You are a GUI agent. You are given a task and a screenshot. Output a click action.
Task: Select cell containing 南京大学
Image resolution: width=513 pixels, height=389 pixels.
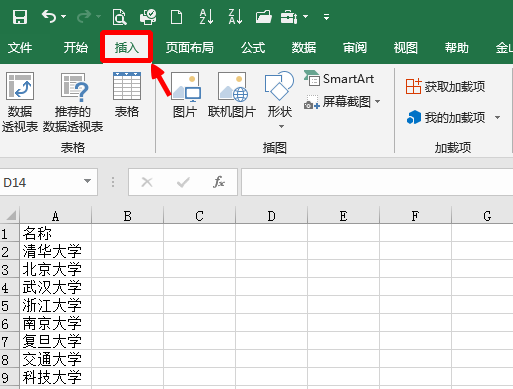point(55,323)
